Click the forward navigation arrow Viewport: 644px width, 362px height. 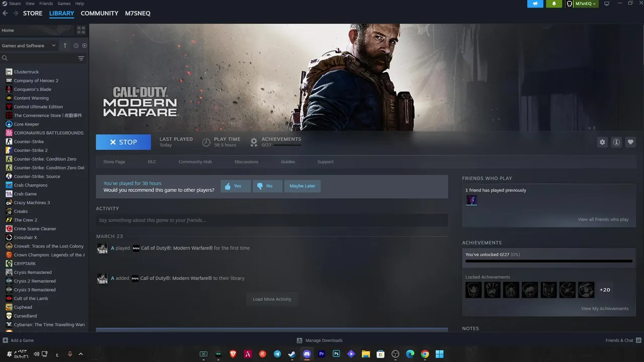16,13
